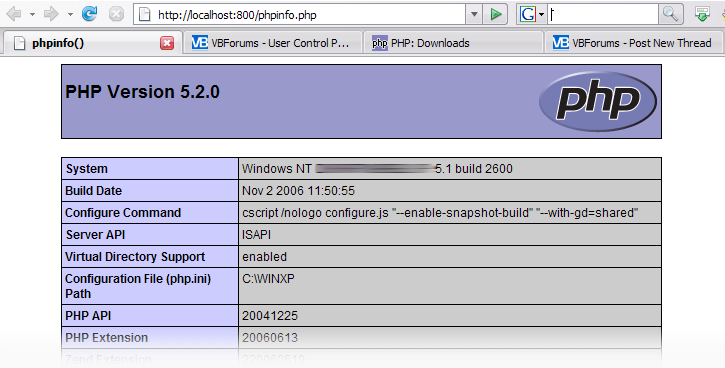Click the enabled value cell

point(450,257)
